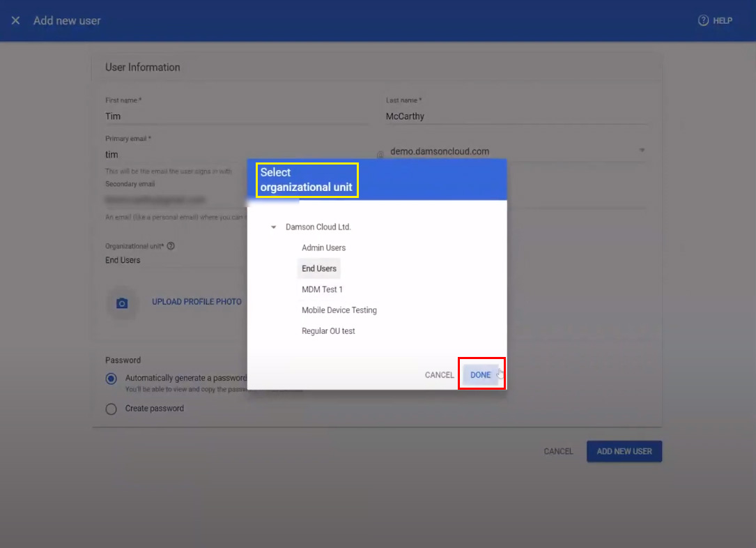756x548 pixels.
Task: Choose End Users in the dialog
Action: 319,268
